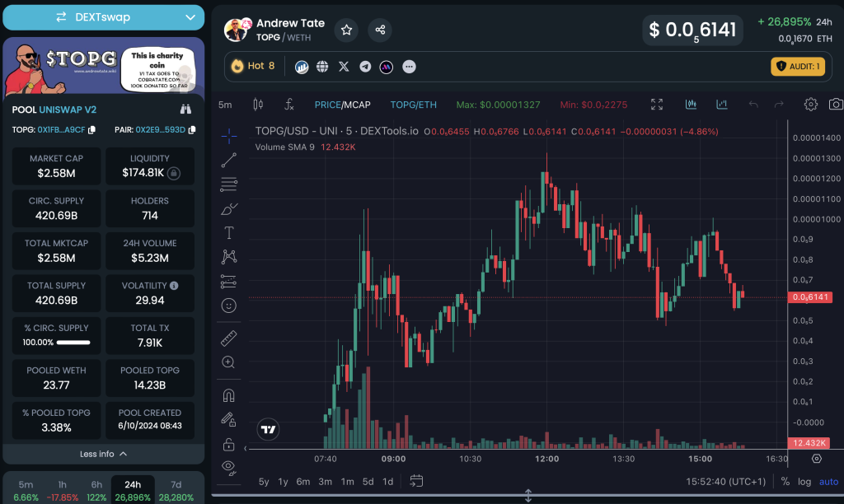Open the pair address link 0X2E9...593D

click(x=161, y=129)
